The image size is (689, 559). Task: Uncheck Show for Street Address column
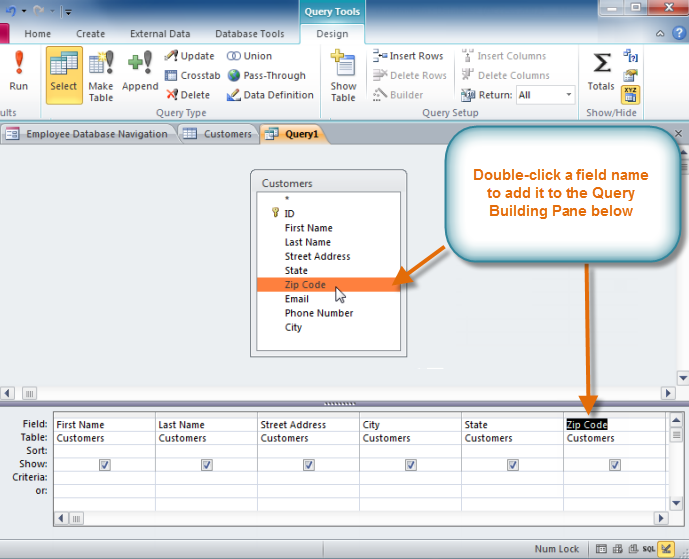point(309,465)
